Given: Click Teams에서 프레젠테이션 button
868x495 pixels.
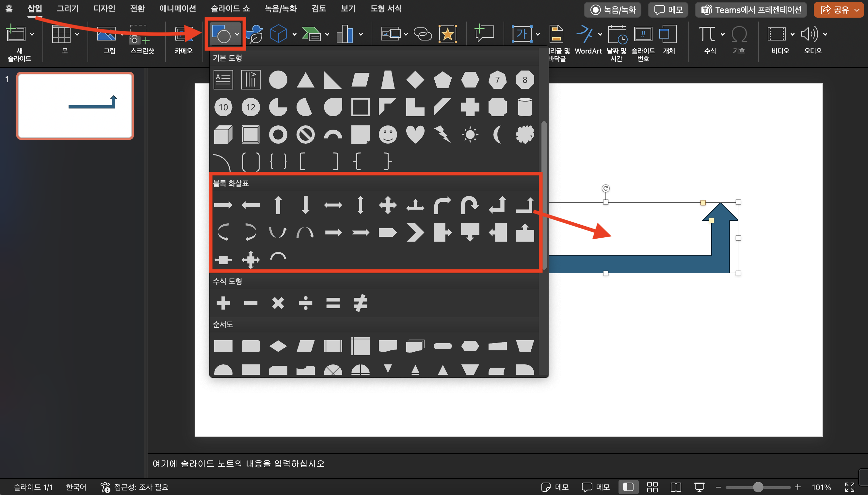Looking at the screenshot, I should point(751,9).
